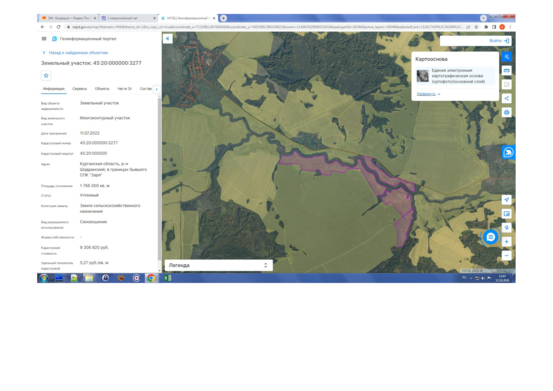Open the globe basemap icon
Viewport: 553px width, 391px height.
(507, 112)
